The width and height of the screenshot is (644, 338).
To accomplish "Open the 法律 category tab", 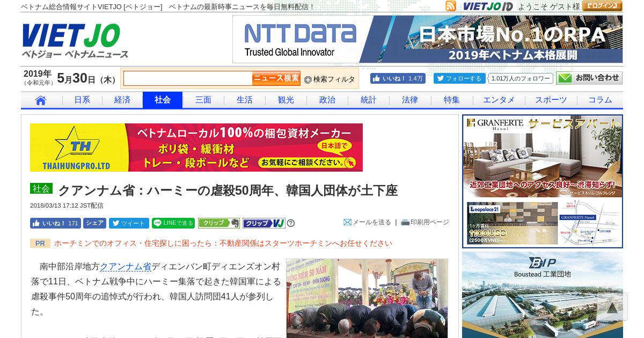I will 410,100.
